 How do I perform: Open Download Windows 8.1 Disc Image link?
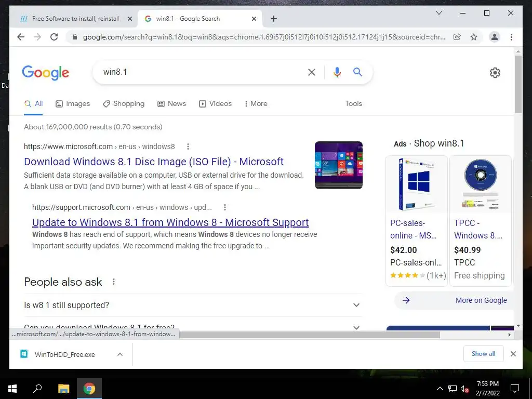coord(154,162)
